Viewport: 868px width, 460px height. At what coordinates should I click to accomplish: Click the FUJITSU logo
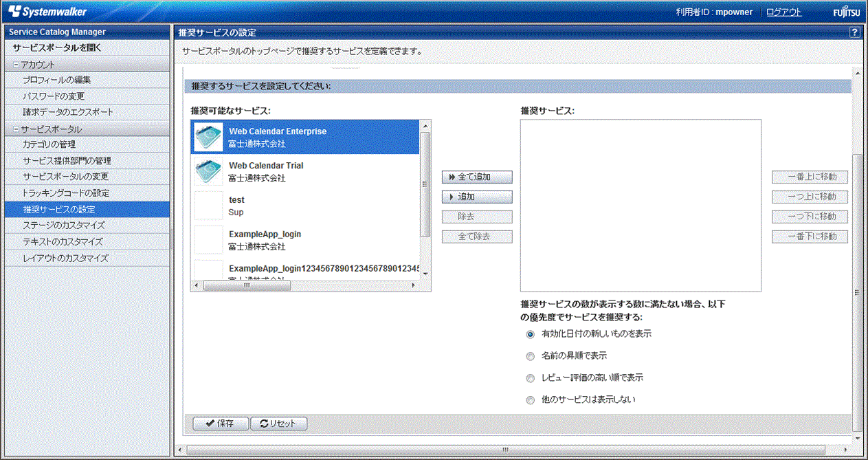click(x=847, y=12)
